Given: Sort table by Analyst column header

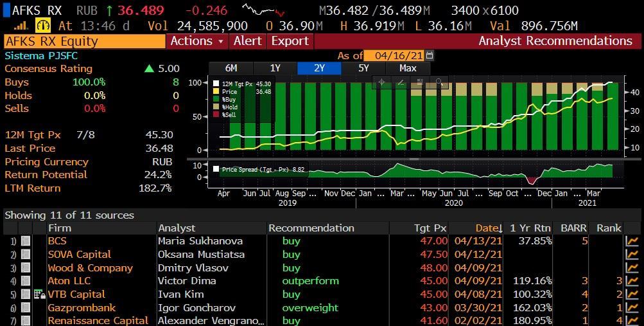Looking at the screenshot, I should click(x=177, y=228).
